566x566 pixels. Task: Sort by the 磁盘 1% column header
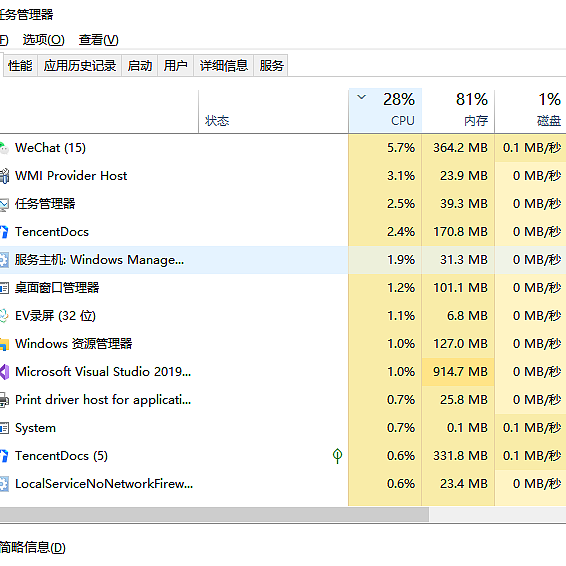(x=530, y=110)
